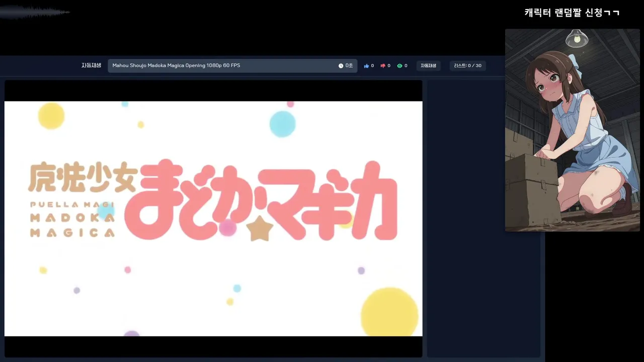Click the 캐릭터 랜덤짤 신청ㄱㄱ text
This screenshot has width=644, height=362.
click(572, 13)
